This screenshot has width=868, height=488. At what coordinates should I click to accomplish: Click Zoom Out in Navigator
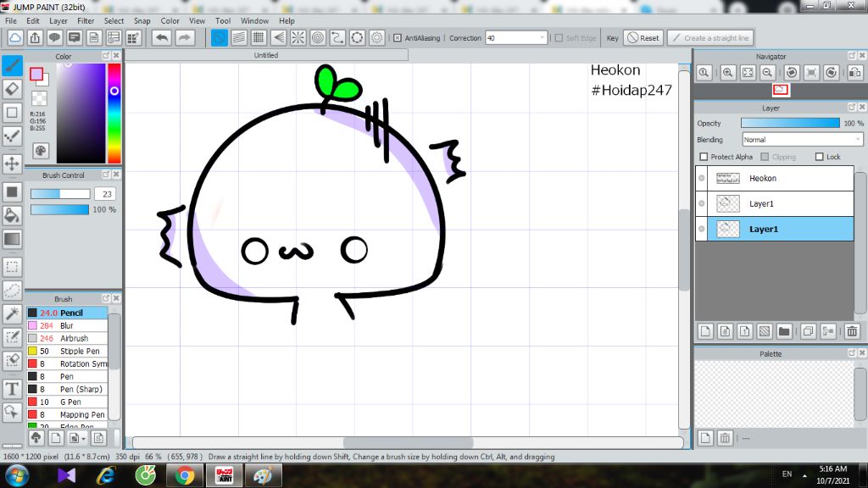767,73
